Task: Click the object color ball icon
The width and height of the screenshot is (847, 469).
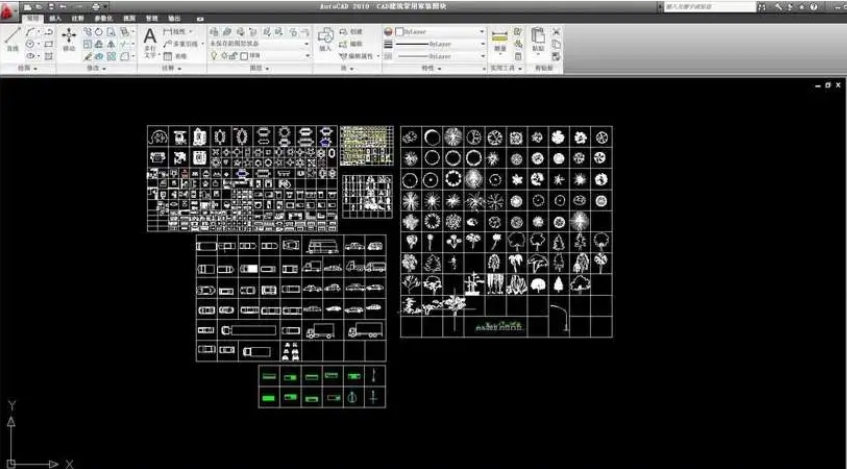Action: [388, 32]
